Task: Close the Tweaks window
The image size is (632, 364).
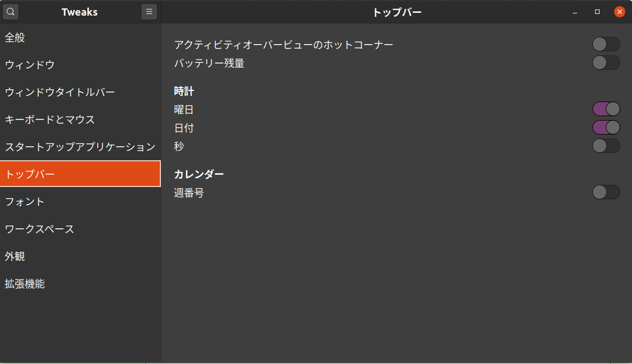Action: coord(620,12)
